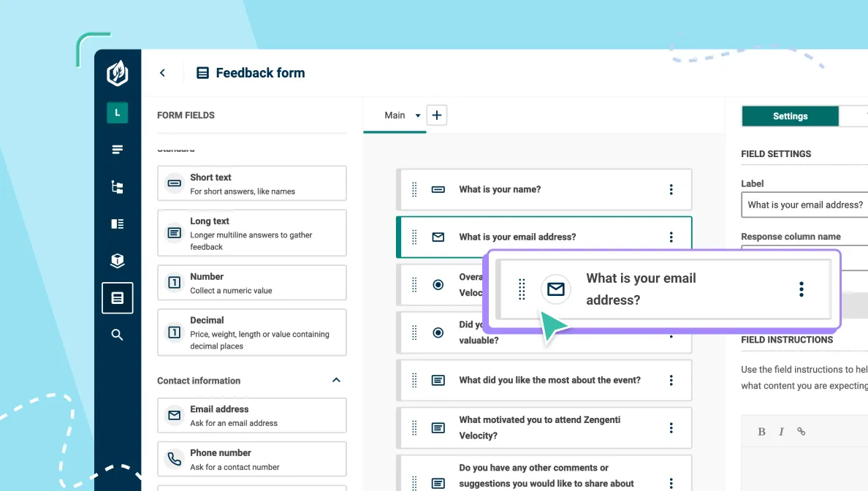Select the Main page tab

[395, 115]
